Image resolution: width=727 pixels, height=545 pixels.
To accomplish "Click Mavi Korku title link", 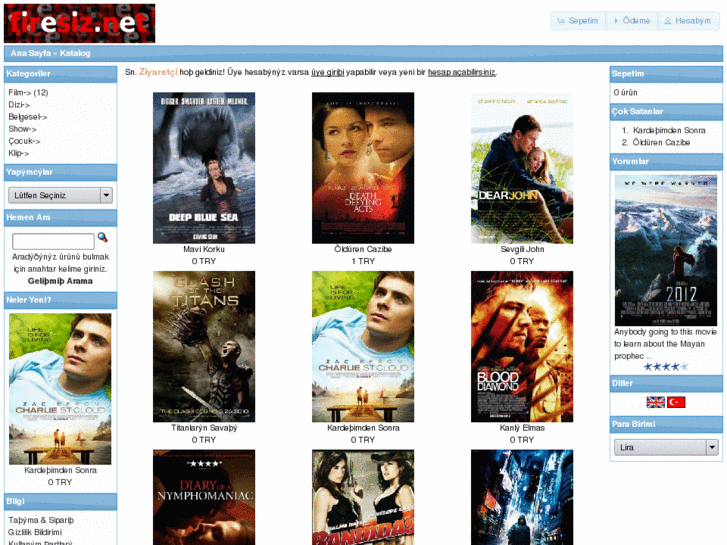I will point(204,249).
